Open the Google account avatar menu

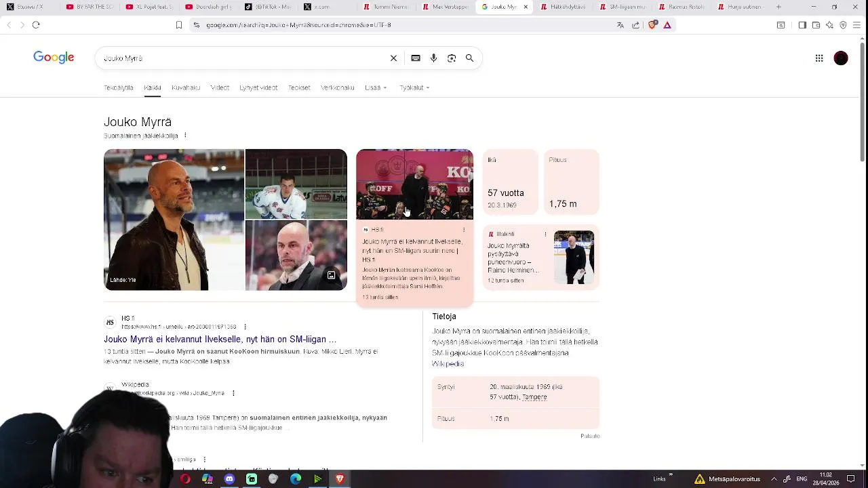(841, 58)
